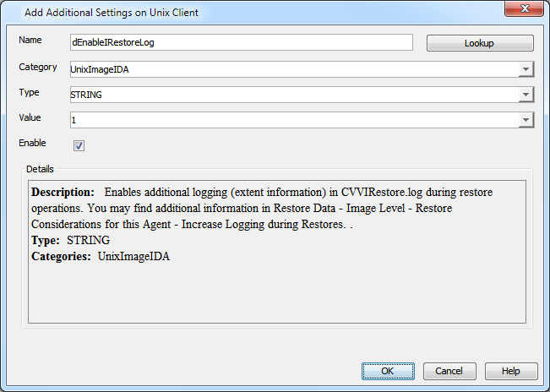
Task: Open the Type dropdown arrow
Action: (525, 95)
